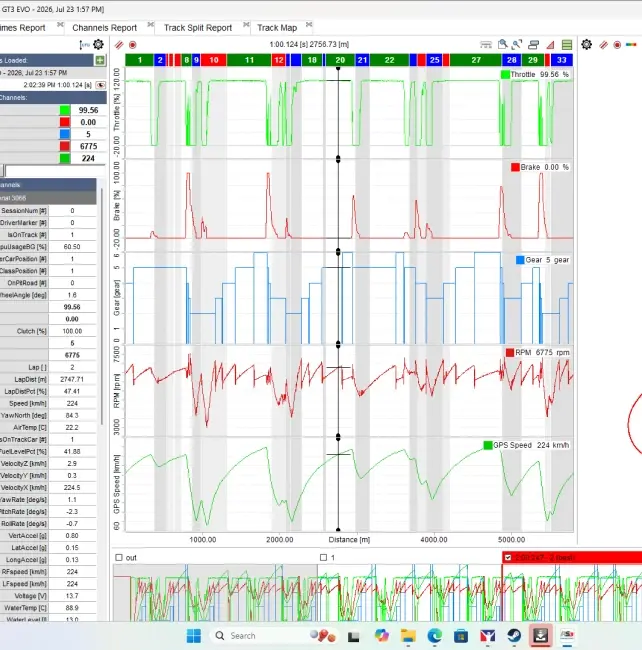Select track section 11
The height and width of the screenshot is (650, 642).
point(249,60)
